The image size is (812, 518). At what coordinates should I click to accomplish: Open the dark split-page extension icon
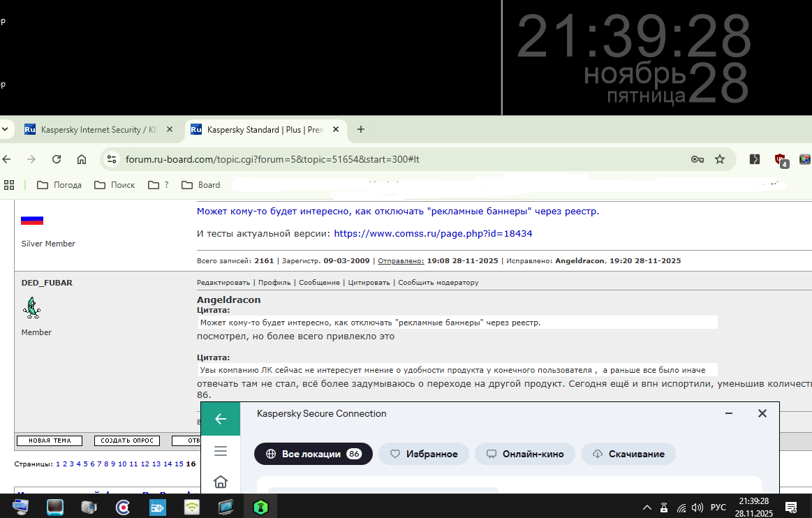point(755,159)
